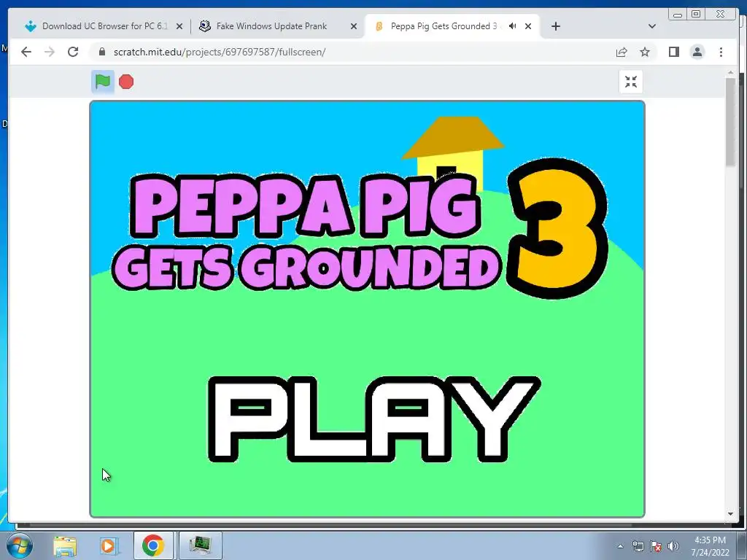The width and height of the screenshot is (747, 560).
Task: Share this page using the share icon
Action: (x=622, y=52)
